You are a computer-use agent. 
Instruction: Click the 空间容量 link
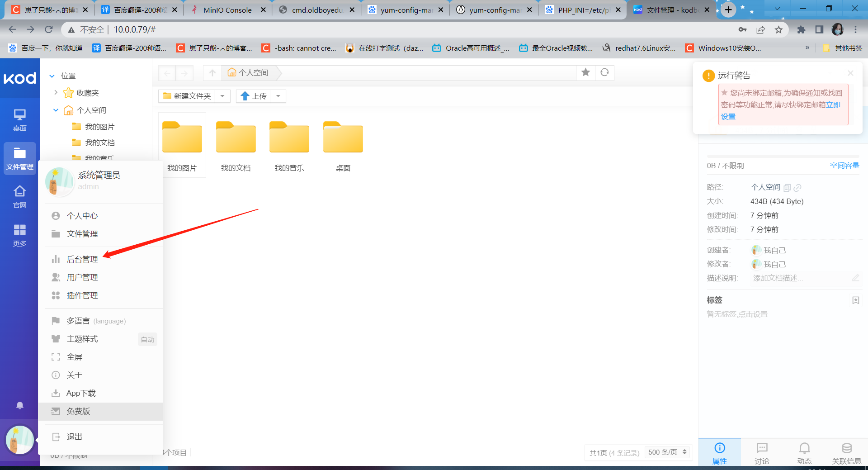[844, 166]
